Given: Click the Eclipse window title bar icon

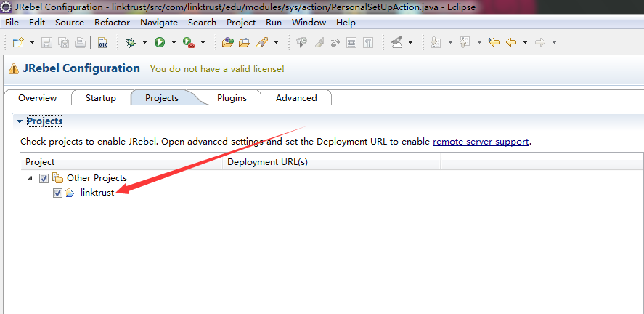Looking at the screenshot, I should 5,7.
